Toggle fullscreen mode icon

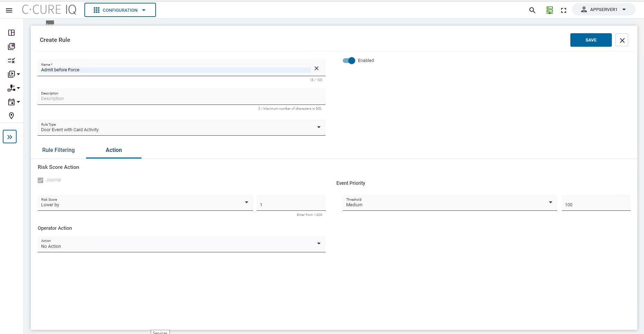point(563,10)
